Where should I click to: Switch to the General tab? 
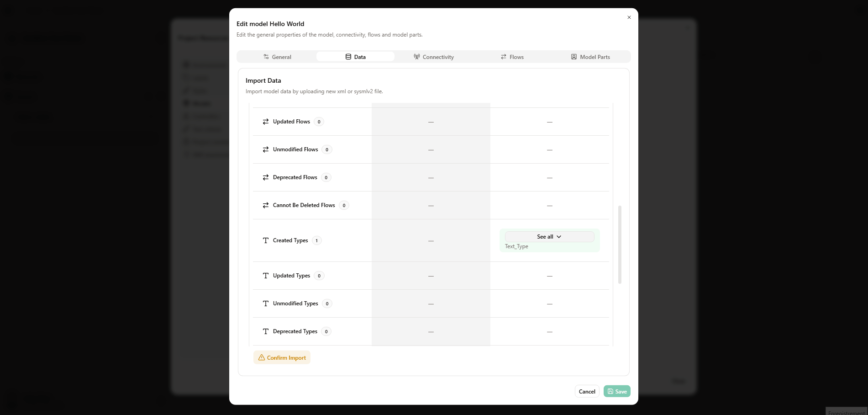click(277, 57)
